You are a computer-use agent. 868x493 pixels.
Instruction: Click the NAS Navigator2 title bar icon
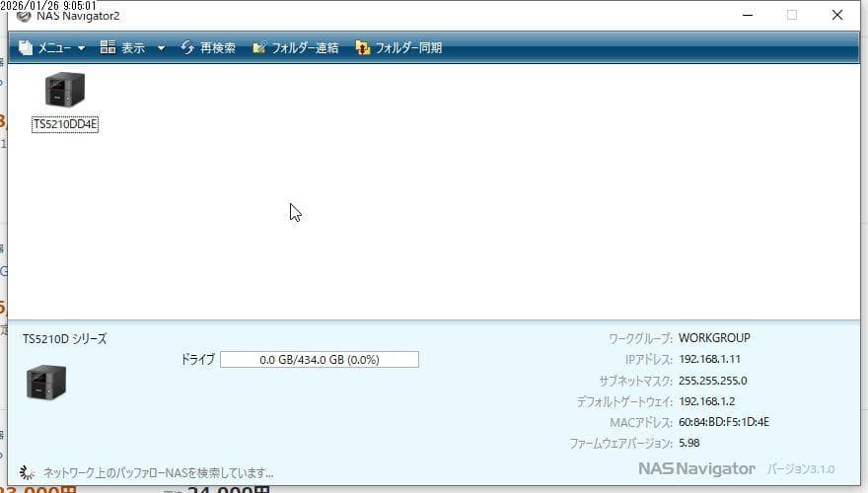(x=24, y=16)
